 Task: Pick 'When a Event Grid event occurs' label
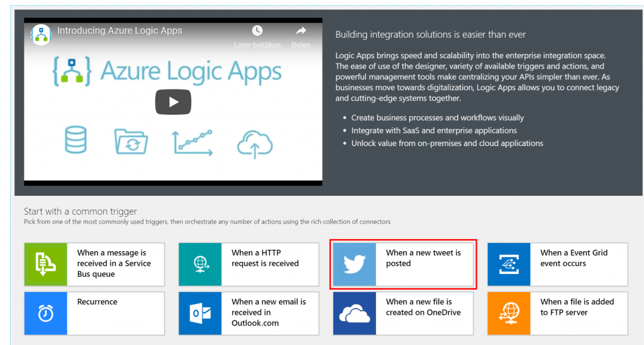click(574, 258)
